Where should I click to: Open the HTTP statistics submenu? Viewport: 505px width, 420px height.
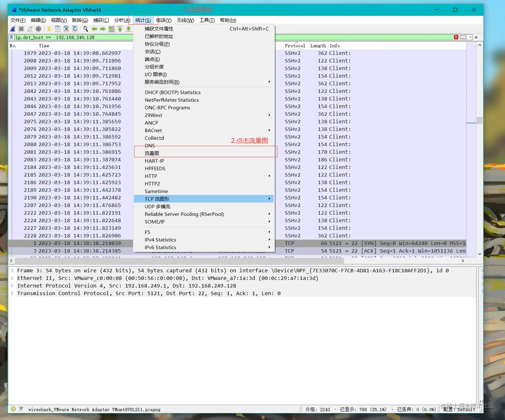(x=204, y=176)
